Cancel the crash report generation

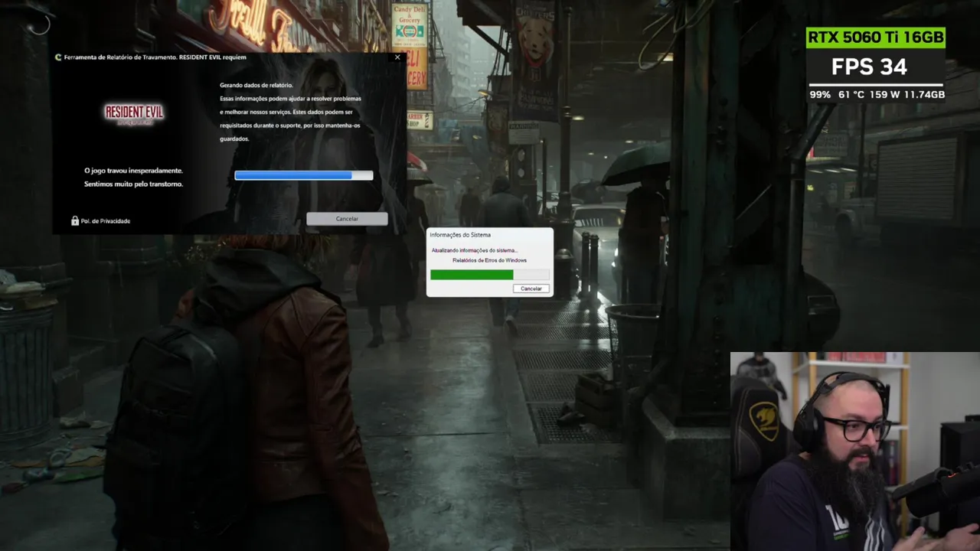coord(347,219)
